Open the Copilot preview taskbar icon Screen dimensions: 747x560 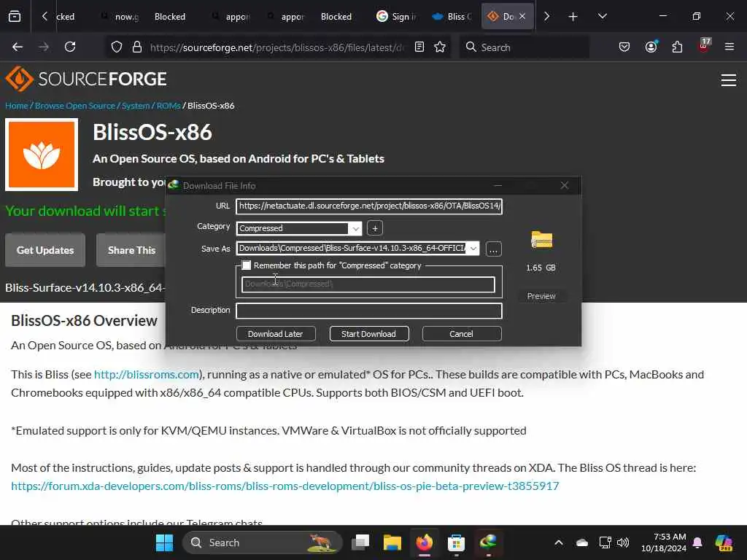[724, 542]
